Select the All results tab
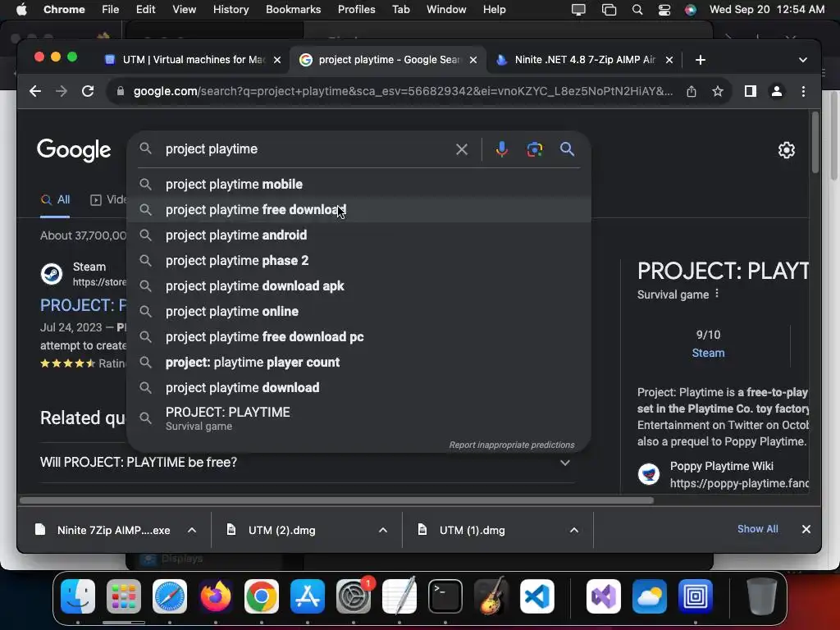 point(55,200)
